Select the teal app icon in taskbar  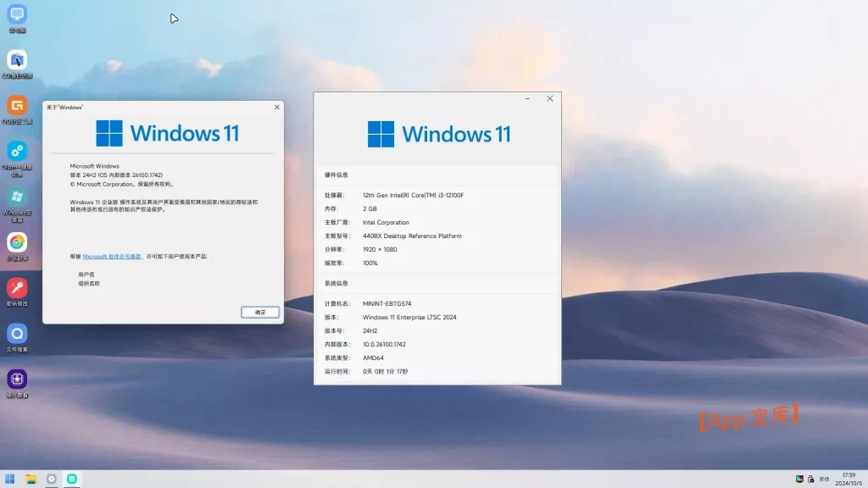[x=73, y=480]
